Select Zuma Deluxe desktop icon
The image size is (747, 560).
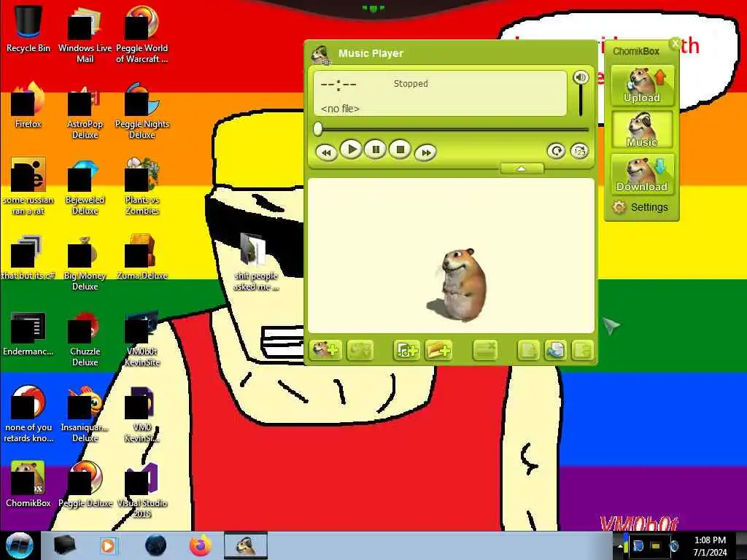142,257
